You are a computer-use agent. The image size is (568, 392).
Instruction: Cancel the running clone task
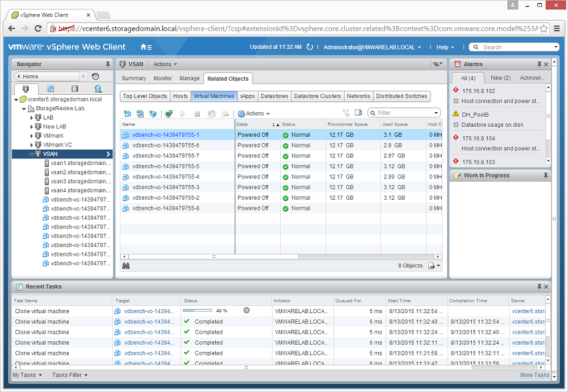(247, 311)
